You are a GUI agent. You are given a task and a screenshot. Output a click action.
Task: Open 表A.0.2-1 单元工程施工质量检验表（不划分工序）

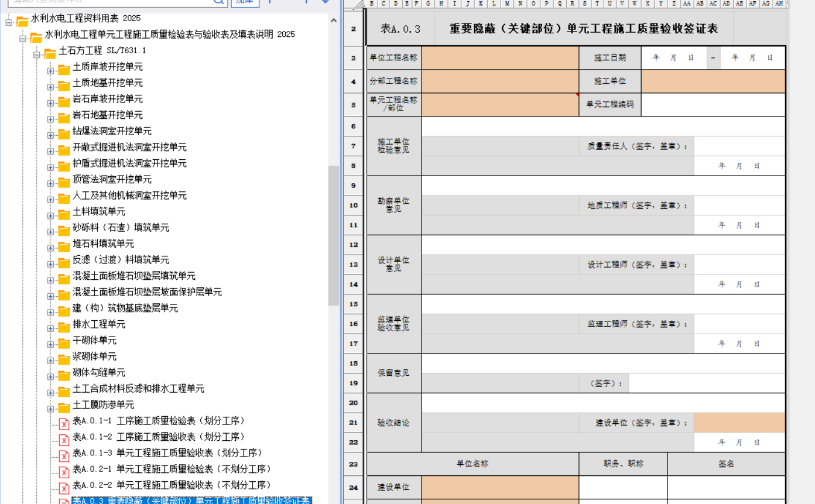click(172, 469)
